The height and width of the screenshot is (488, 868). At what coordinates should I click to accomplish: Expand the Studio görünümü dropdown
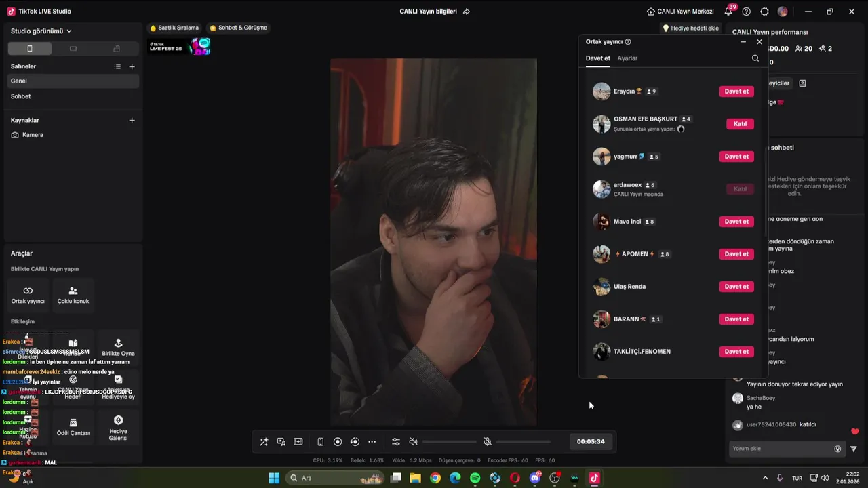click(x=41, y=31)
